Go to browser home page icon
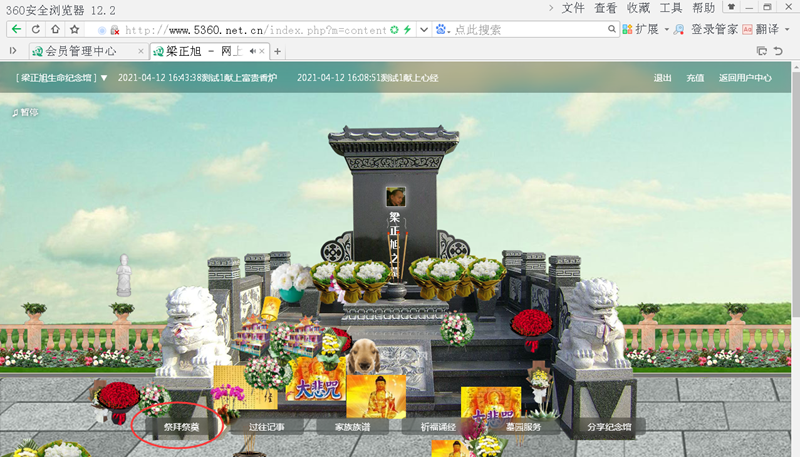 pos(55,29)
